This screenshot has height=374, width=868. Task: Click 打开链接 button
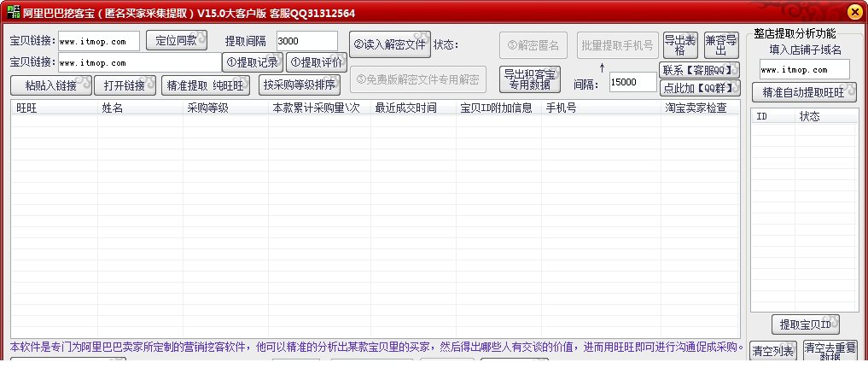point(125,85)
